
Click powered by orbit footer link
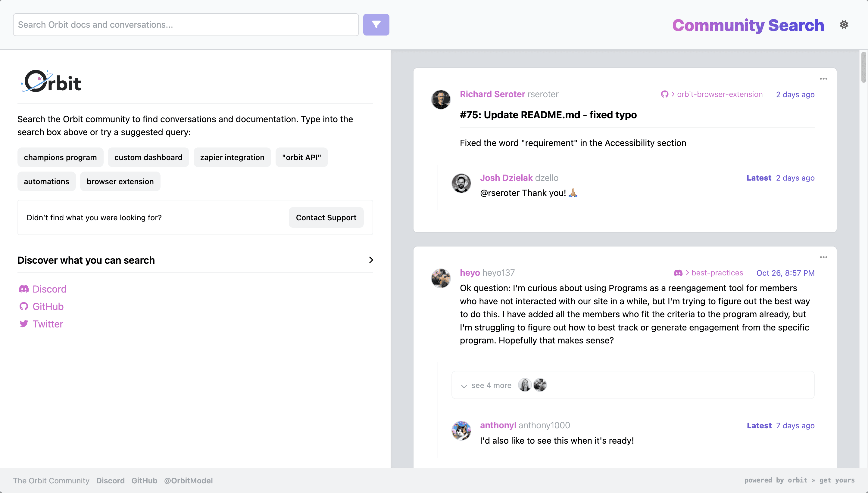[x=776, y=480]
